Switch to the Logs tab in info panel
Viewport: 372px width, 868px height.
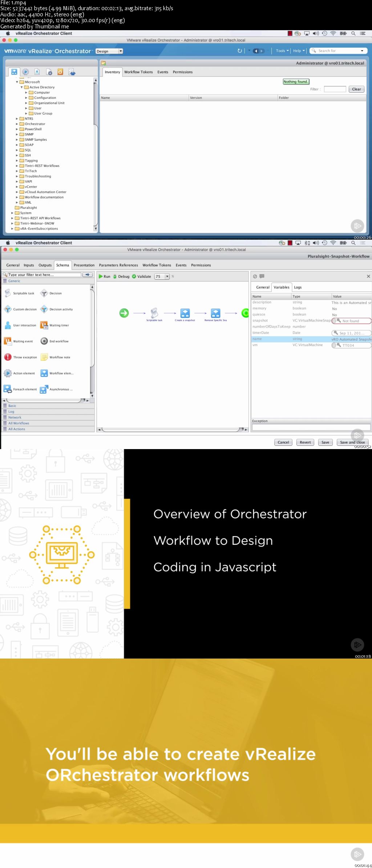tap(298, 287)
